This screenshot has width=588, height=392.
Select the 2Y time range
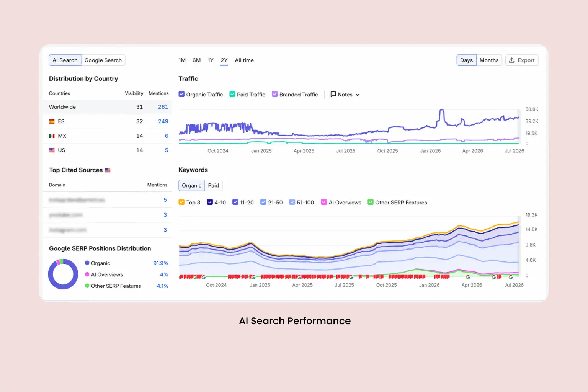click(224, 60)
